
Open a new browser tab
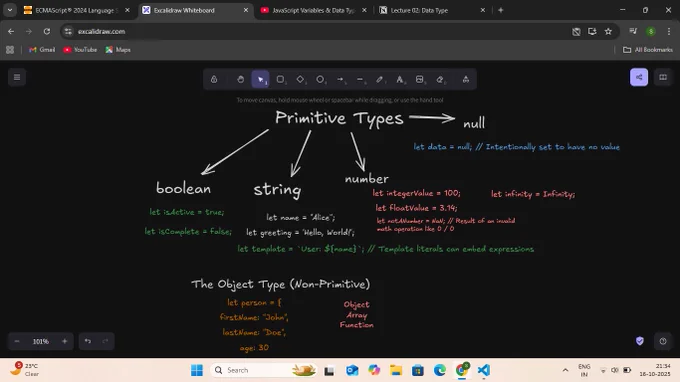click(501, 10)
